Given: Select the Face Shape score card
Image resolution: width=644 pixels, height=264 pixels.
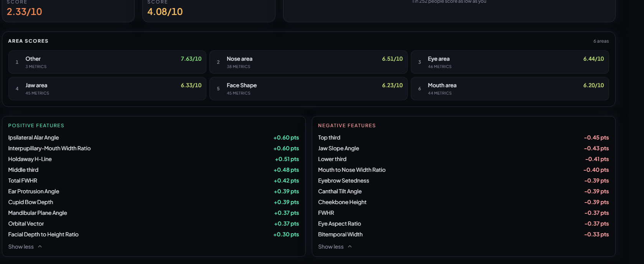Looking at the screenshot, I should 308,89.
